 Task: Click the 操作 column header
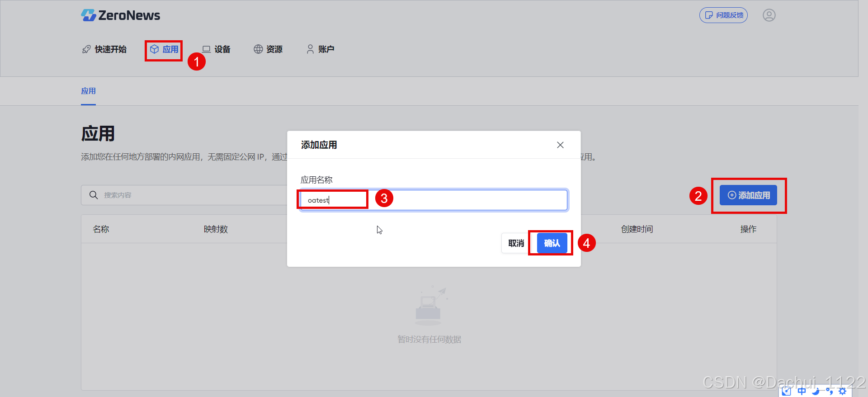tap(748, 229)
